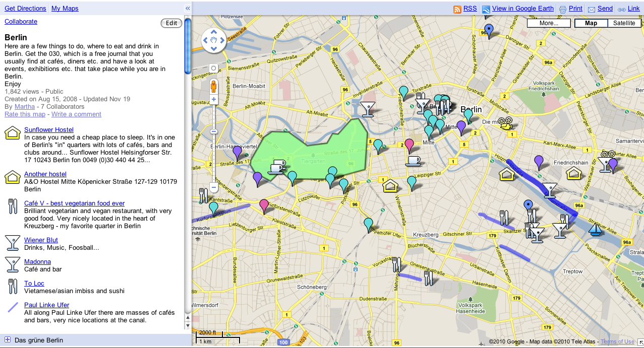
Task: Open the Sunflower Hostel entry
Action: pos(49,130)
